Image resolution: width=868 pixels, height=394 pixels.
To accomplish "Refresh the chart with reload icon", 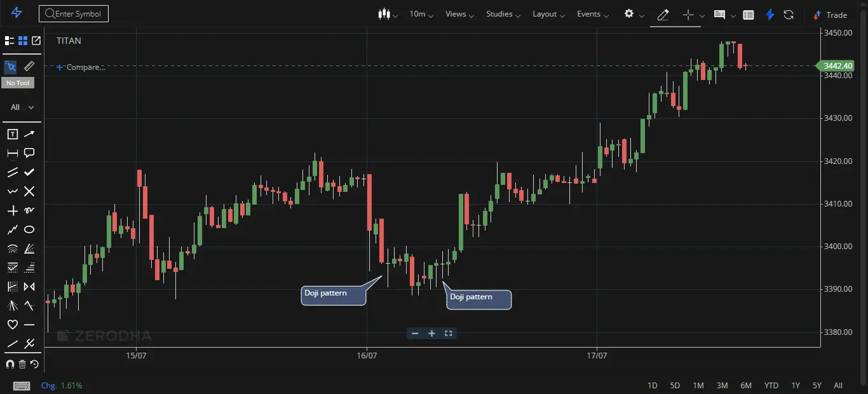I will [789, 14].
